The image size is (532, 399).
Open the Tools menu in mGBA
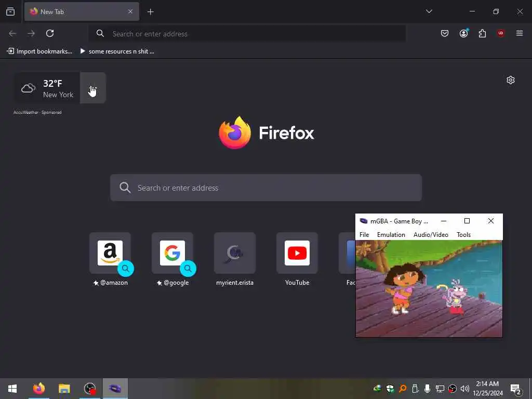pos(463,235)
